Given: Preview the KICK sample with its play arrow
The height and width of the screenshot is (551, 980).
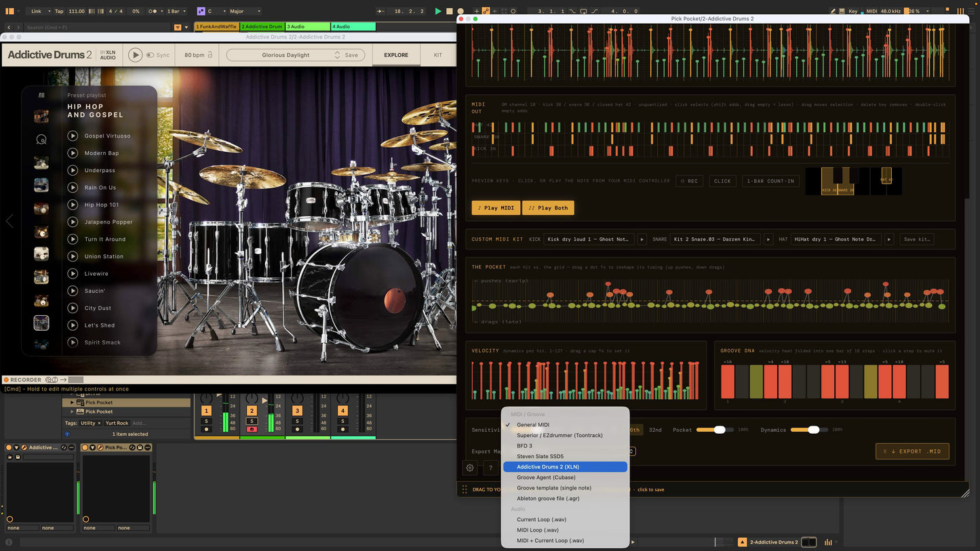Looking at the screenshot, I should tap(642, 239).
